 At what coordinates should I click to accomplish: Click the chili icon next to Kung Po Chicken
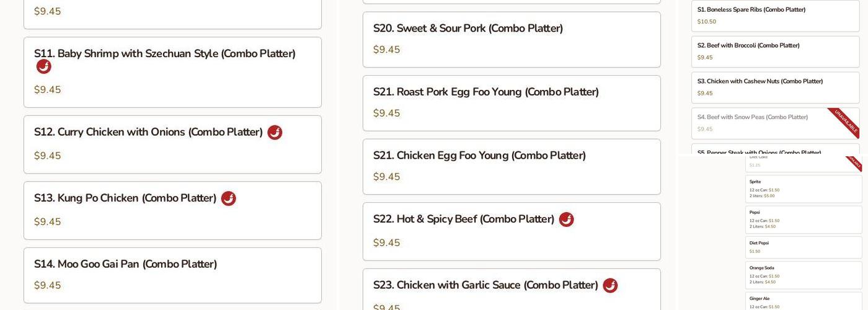pyautogui.click(x=228, y=198)
